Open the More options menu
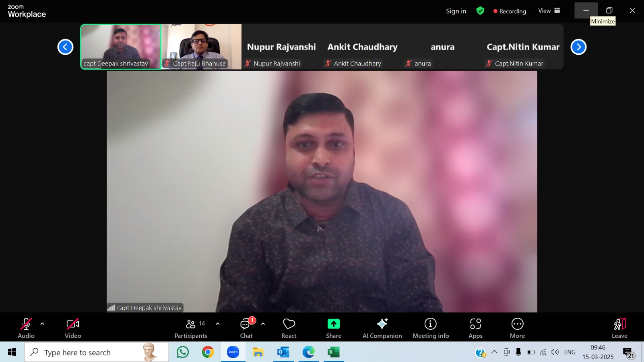Screen dimensions: 644x362 [517, 327]
